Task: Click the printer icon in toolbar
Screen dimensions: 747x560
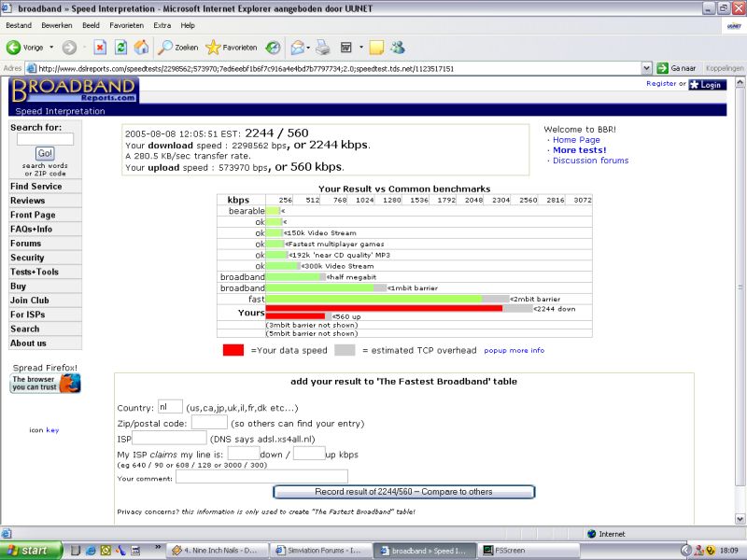Action: [x=323, y=47]
